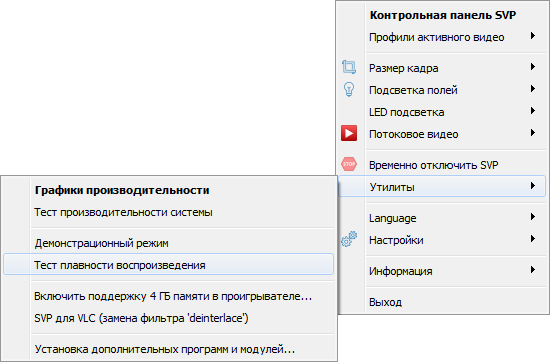
Task: Open Графики производительности
Action: [x=168, y=190]
